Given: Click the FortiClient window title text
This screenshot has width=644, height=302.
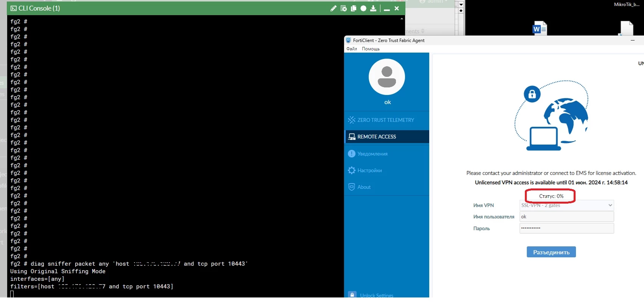Looking at the screenshot, I should point(389,40).
